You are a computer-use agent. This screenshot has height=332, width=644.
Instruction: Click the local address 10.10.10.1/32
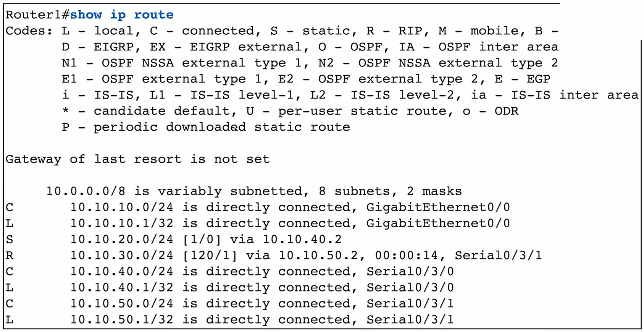tap(121, 223)
